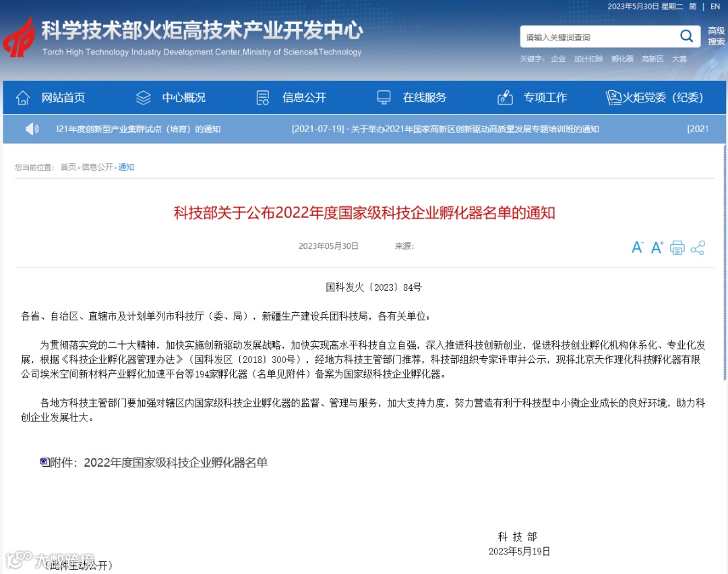The image size is (728, 574).
Task: Open 网站首页 menu item
Action: (x=63, y=98)
